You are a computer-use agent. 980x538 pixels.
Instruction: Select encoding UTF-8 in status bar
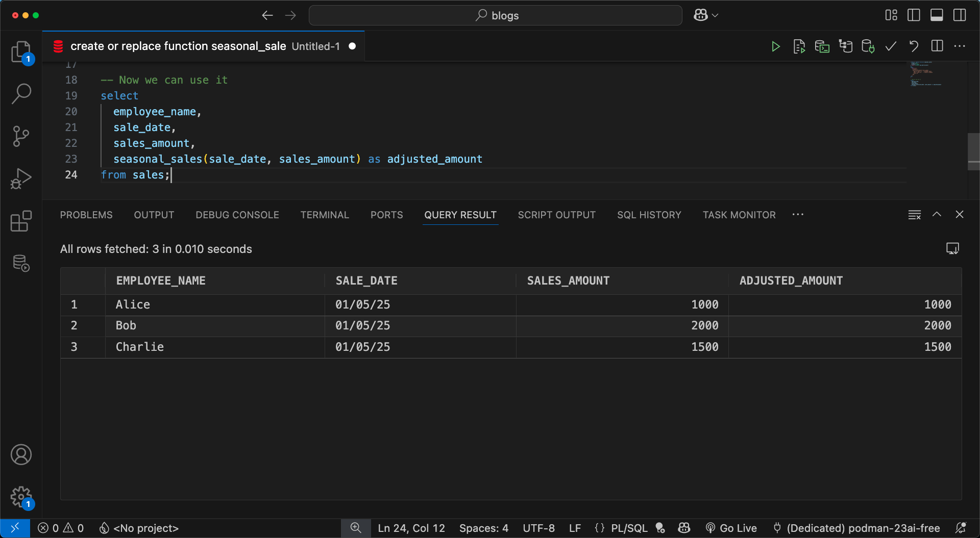[538, 528]
